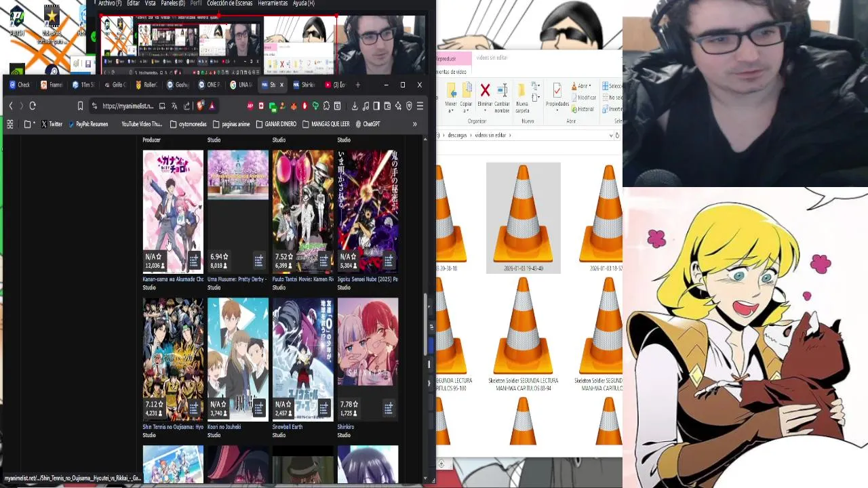Expand the Eliminar dropdown arrow
The image size is (868, 488).
485,110
